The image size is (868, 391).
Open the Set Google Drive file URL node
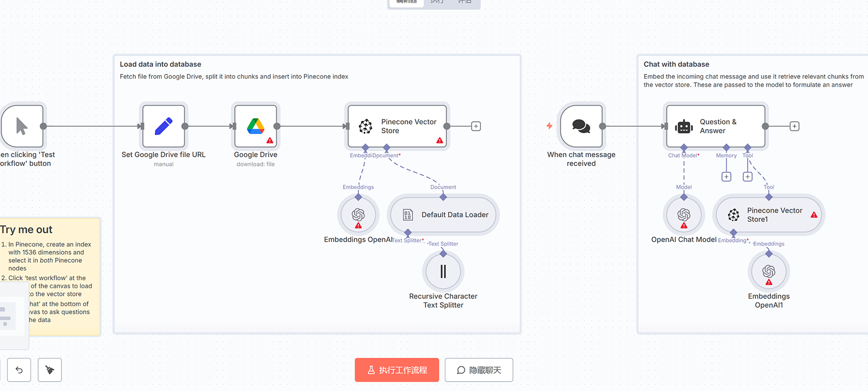pos(163,126)
